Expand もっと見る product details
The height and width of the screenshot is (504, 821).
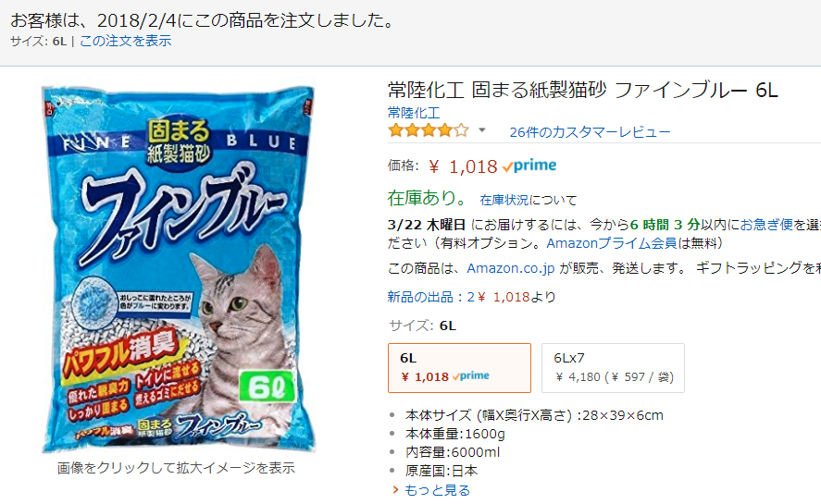[x=437, y=490]
